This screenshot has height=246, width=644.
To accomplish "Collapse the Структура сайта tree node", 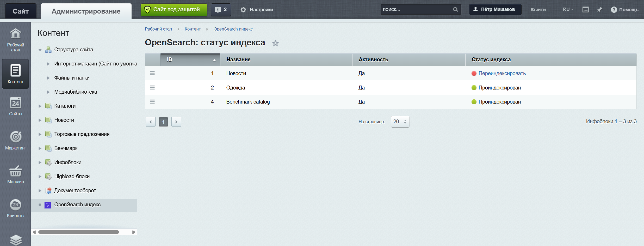I will coord(40,50).
